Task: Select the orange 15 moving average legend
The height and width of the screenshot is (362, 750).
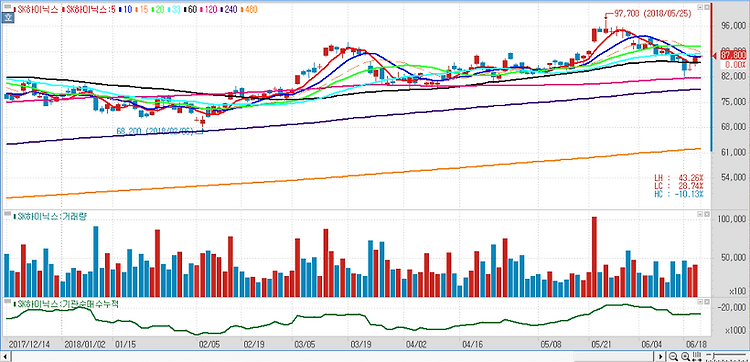Action: (142, 9)
